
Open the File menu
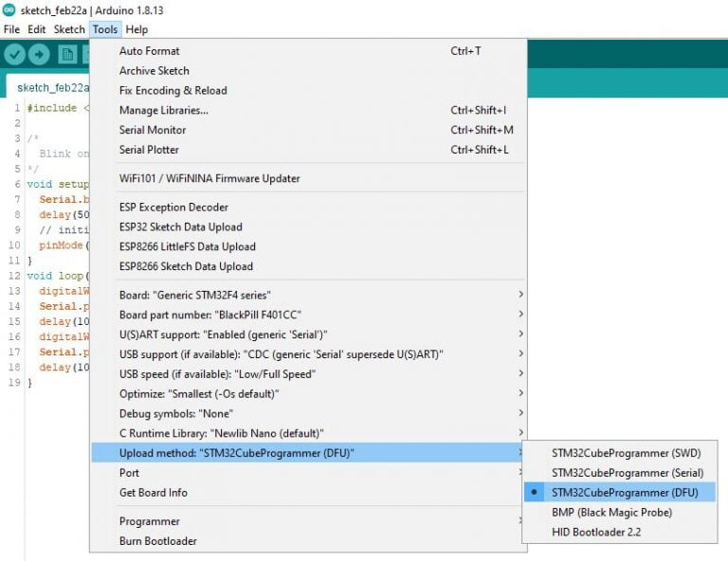[x=11, y=29]
